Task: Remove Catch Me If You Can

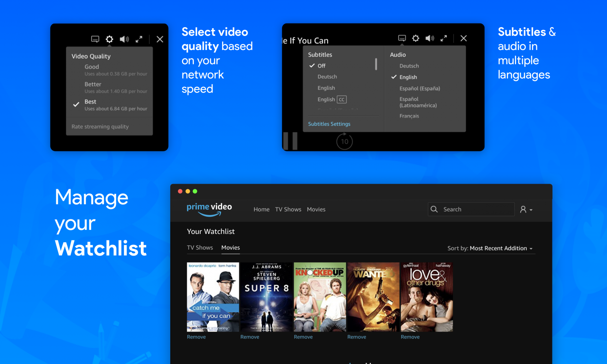Action: [x=196, y=337]
